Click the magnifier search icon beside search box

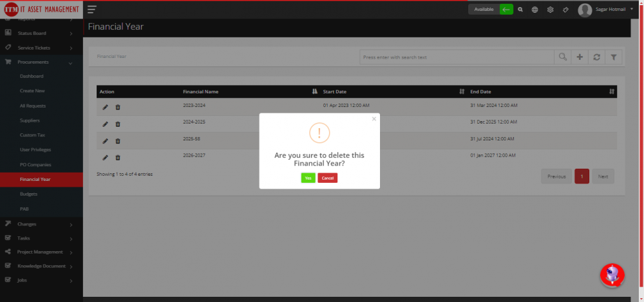pos(563,57)
